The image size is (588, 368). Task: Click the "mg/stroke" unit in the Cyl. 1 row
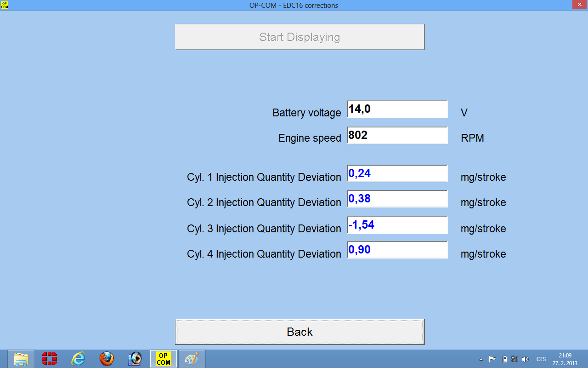tap(483, 178)
